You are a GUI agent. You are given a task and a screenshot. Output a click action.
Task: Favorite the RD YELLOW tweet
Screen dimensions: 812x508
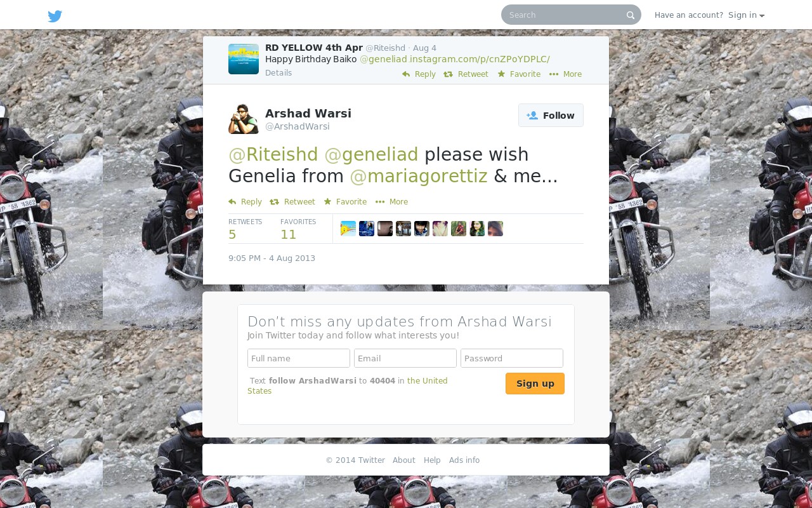point(519,74)
